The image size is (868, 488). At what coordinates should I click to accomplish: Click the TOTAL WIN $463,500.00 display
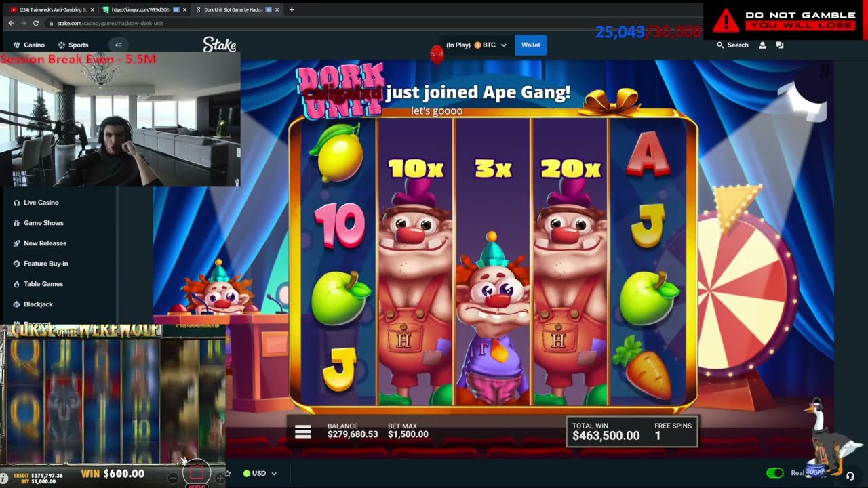click(606, 432)
